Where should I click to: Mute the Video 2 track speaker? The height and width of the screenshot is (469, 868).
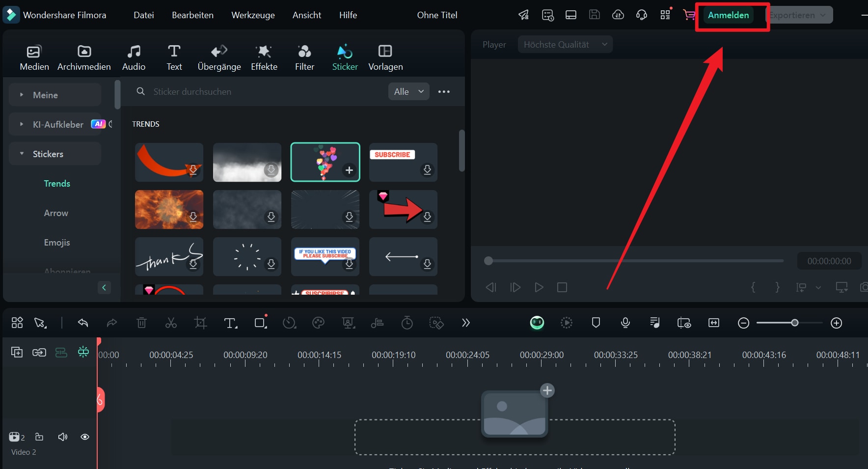pos(62,437)
